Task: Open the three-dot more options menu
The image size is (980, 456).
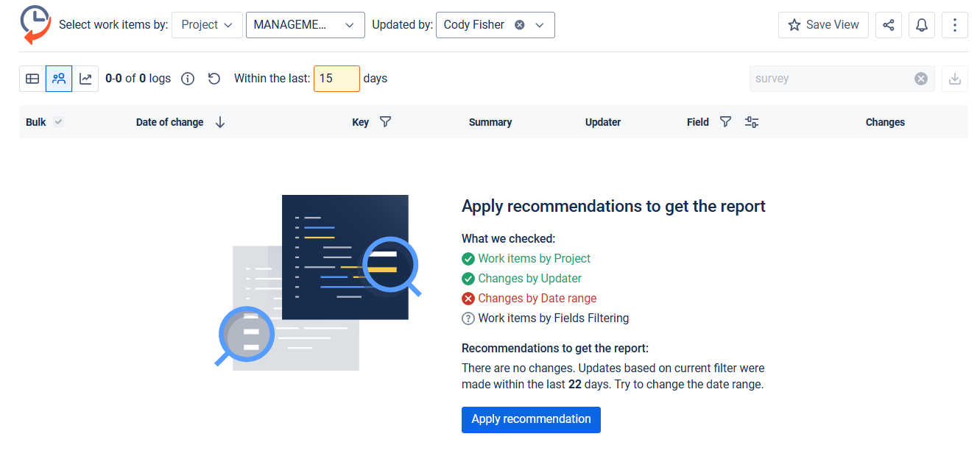Action: (x=955, y=25)
